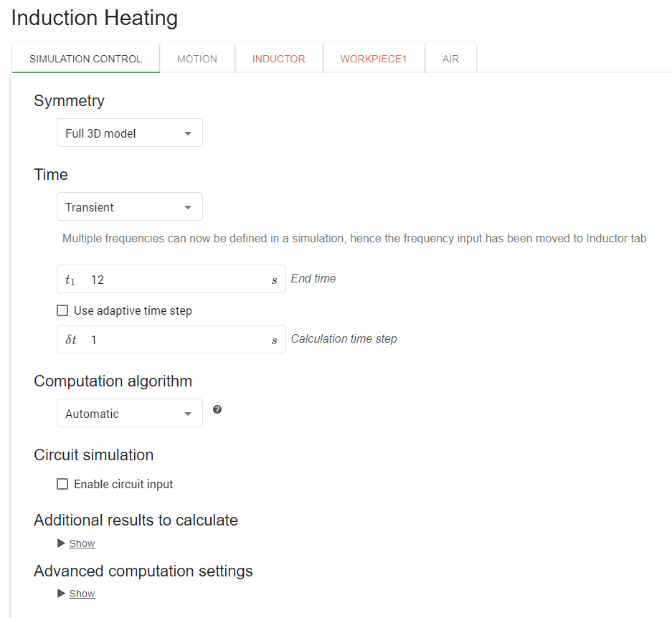Select the Air tab
Viewport: 672px width, 618px height.
tap(450, 59)
